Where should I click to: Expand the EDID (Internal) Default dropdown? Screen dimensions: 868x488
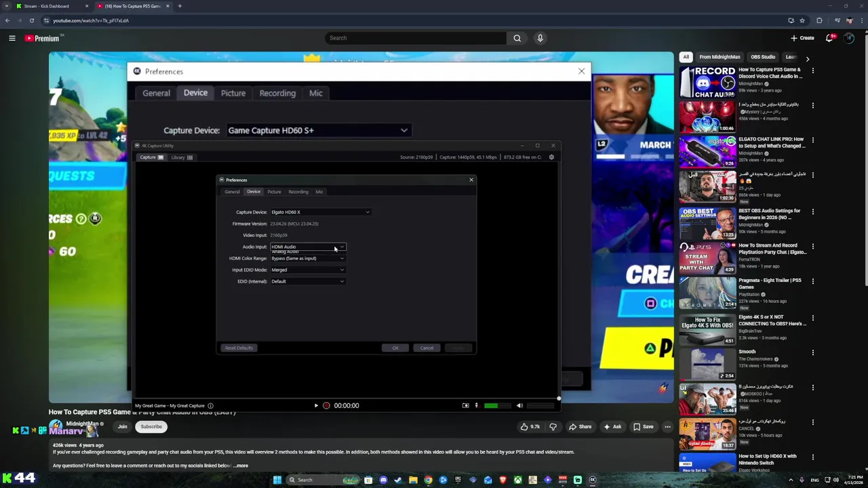pyautogui.click(x=308, y=281)
